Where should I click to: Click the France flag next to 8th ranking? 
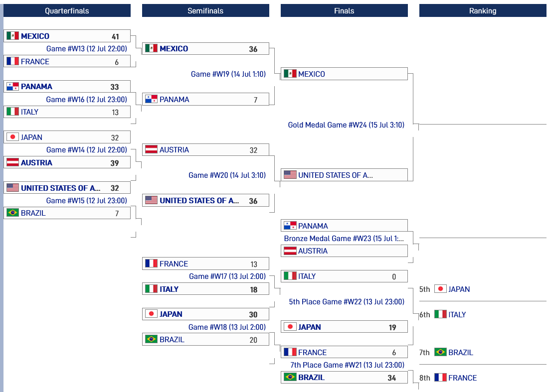click(440, 378)
